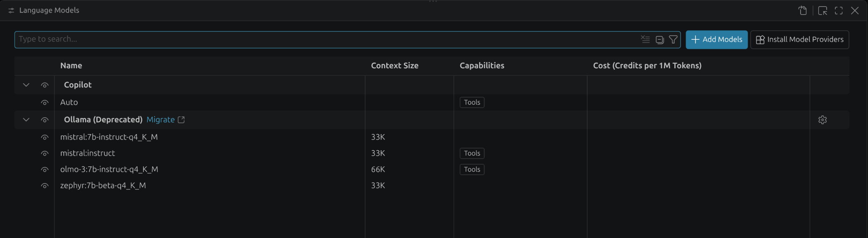The image size is (868, 238).
Task: Toggle visibility of Ollama (Deprecated) group
Action: pyautogui.click(x=45, y=120)
